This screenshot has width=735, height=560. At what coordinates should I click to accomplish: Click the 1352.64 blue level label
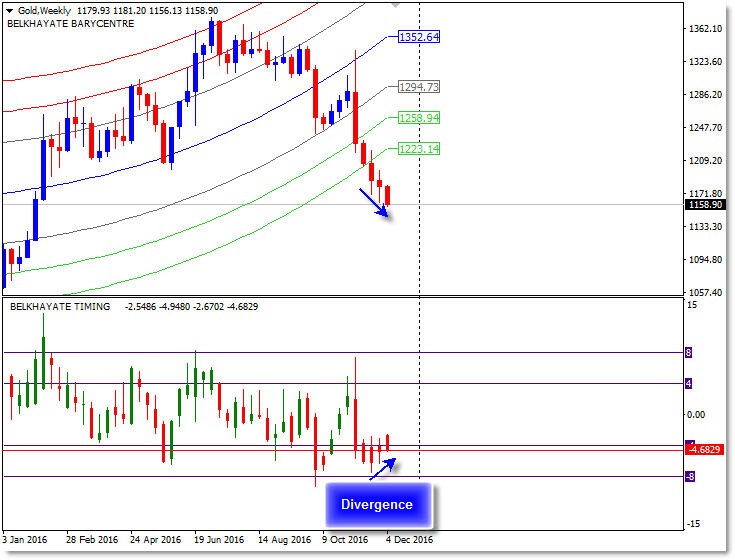pos(419,37)
